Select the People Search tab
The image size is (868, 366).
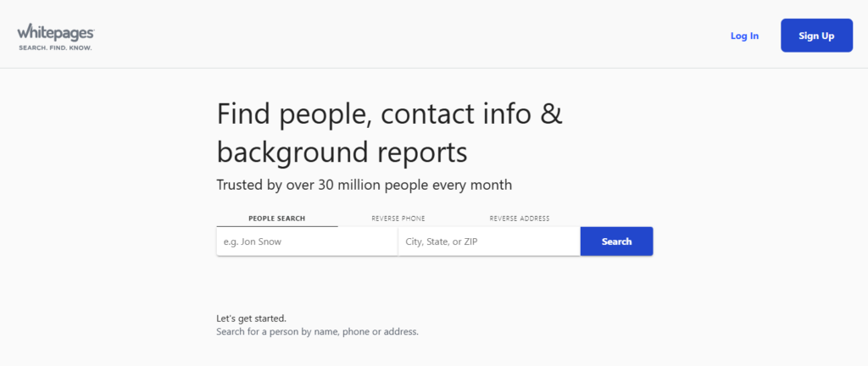[x=277, y=219]
